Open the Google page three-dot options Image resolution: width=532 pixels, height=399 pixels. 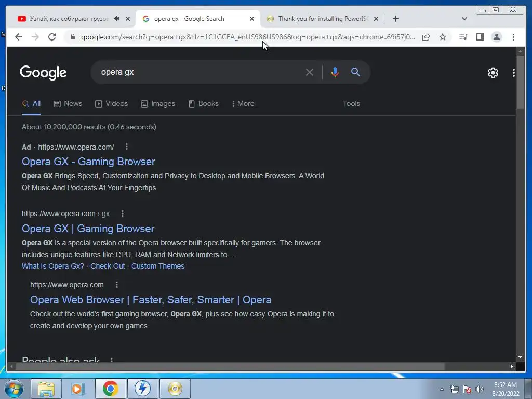pyautogui.click(x=514, y=73)
